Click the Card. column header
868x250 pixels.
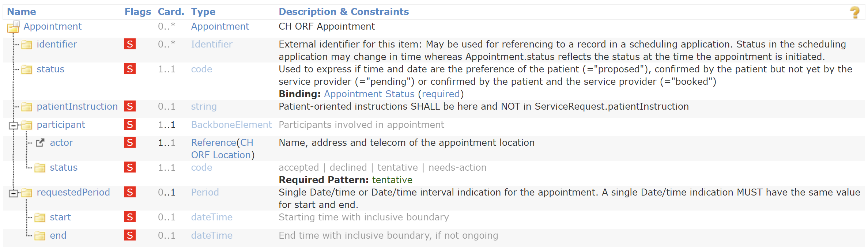tap(171, 12)
